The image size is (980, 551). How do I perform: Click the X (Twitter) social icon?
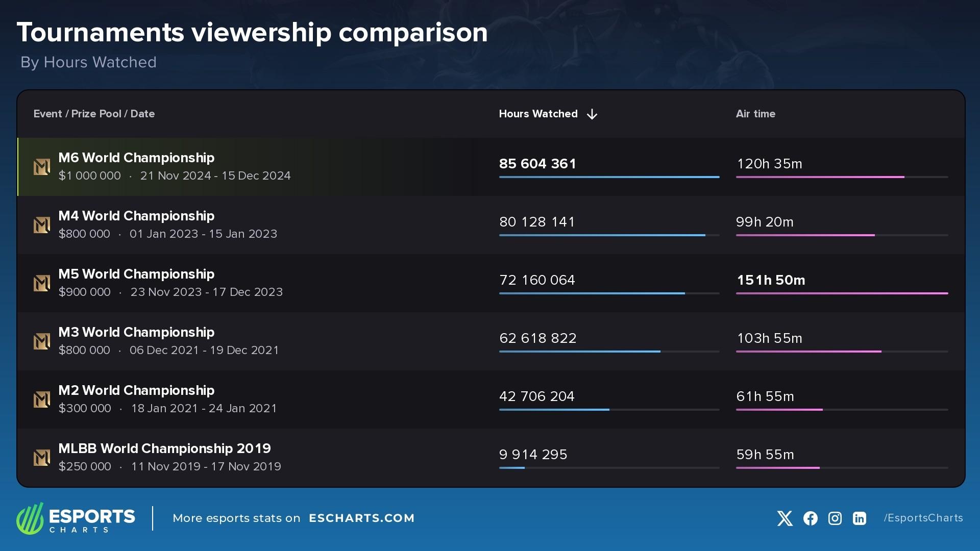point(785,518)
